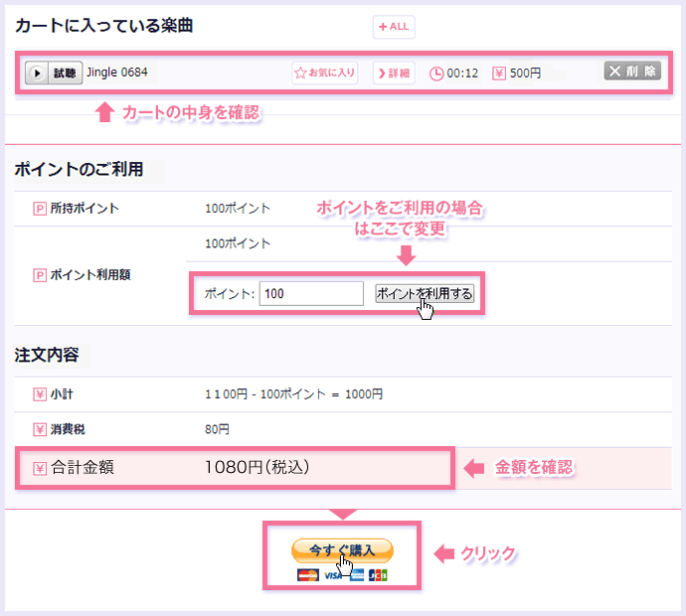Click the JCB card logo
This screenshot has height=616, width=686.
[378, 575]
